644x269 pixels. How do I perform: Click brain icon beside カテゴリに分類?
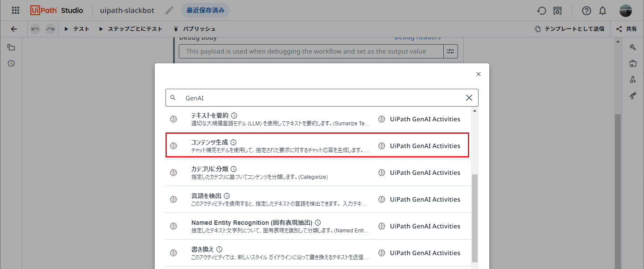[x=174, y=173]
